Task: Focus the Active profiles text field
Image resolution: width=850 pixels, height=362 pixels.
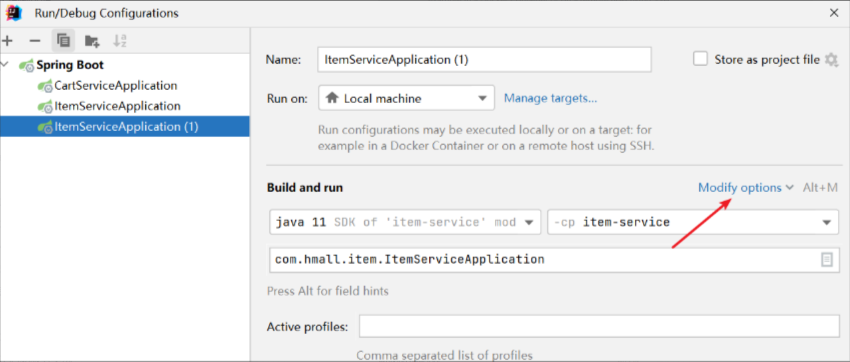Action: [599, 327]
